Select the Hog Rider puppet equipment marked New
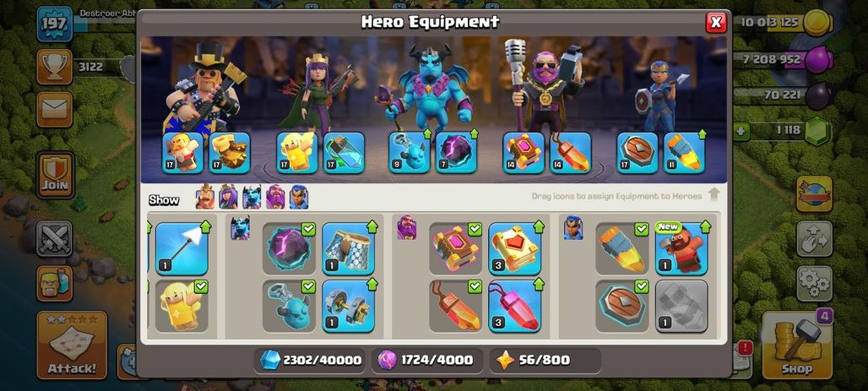The image size is (868, 391). point(681,248)
